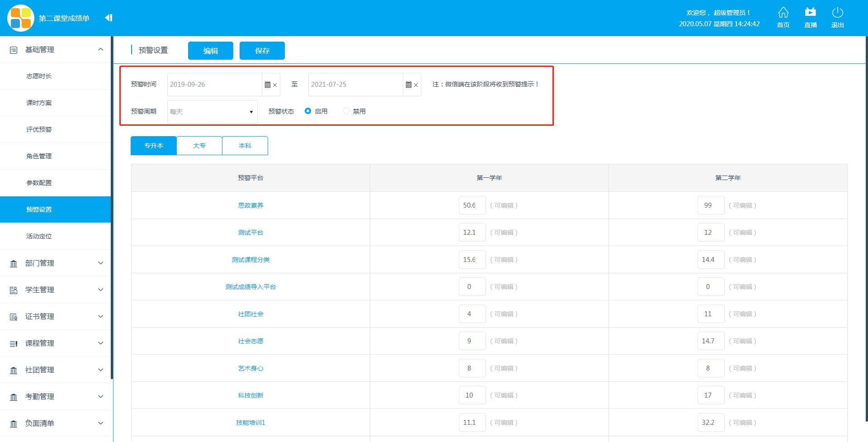
Task: Expand the 负面清单 section chevron
Action: (100, 423)
